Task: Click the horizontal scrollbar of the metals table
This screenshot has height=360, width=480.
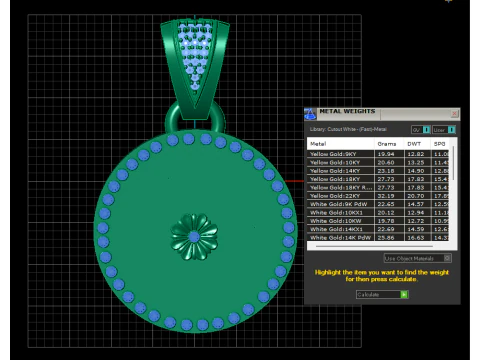Action: pos(374,246)
